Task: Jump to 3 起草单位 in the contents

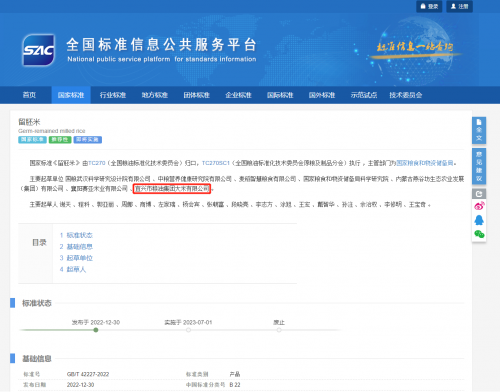Action: coord(76,258)
